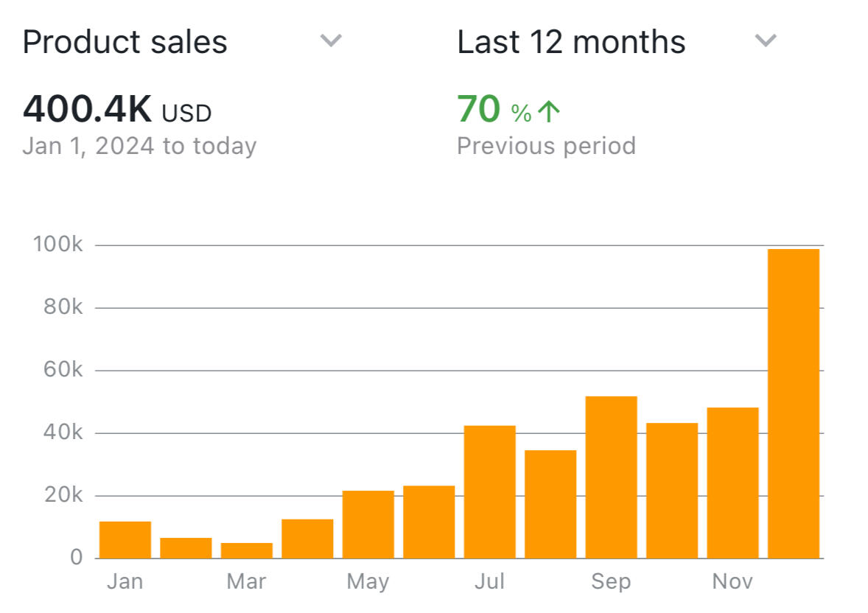Click the July sales bar
Image resolution: width=868 pixels, height=613 pixels.
[x=490, y=492]
